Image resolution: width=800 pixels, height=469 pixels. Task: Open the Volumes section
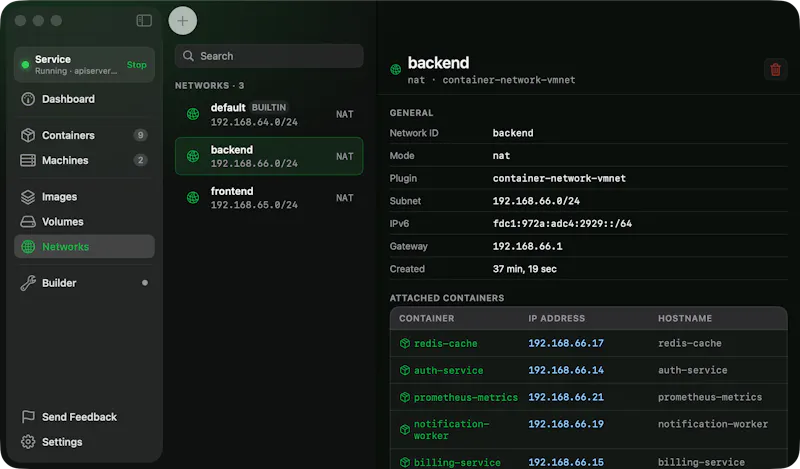point(84,222)
